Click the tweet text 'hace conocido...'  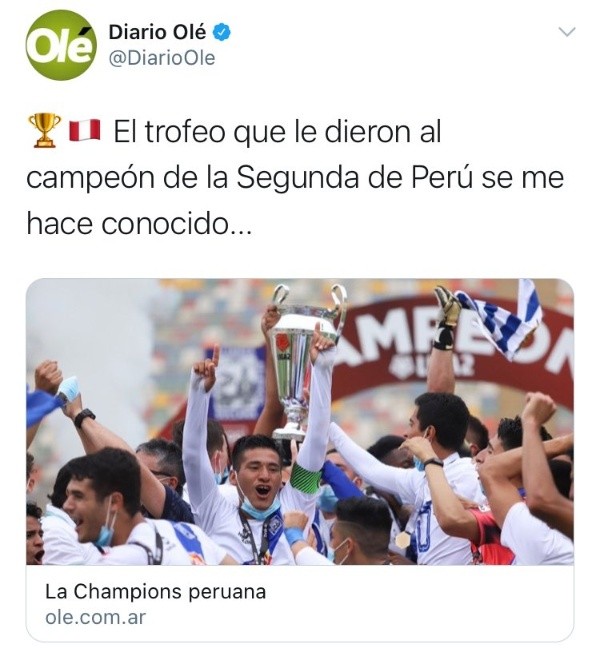tap(139, 224)
